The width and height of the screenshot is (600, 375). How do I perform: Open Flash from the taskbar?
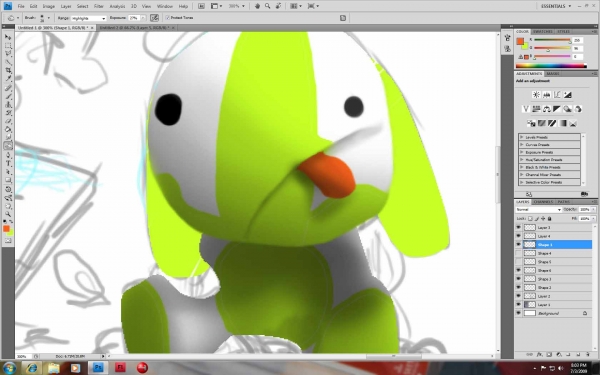pos(120,368)
